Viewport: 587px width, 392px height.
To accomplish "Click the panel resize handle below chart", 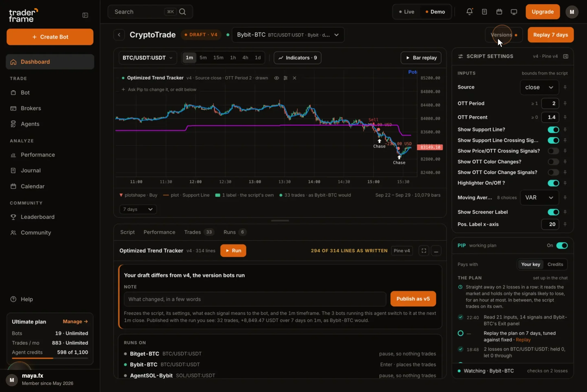I will [280, 221].
